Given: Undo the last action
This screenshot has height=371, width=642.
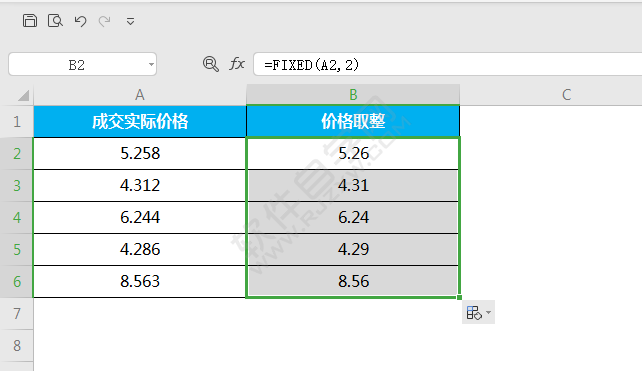Looking at the screenshot, I should click(x=80, y=21).
